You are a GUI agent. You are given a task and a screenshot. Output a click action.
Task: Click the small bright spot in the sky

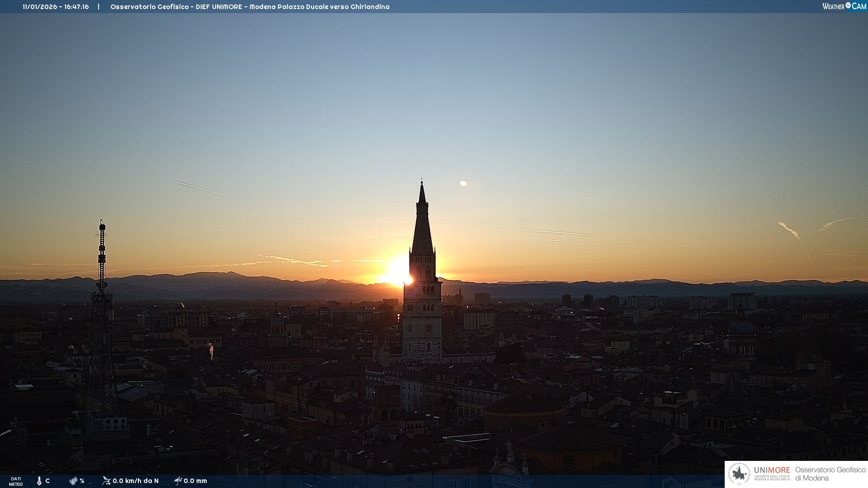(x=463, y=183)
